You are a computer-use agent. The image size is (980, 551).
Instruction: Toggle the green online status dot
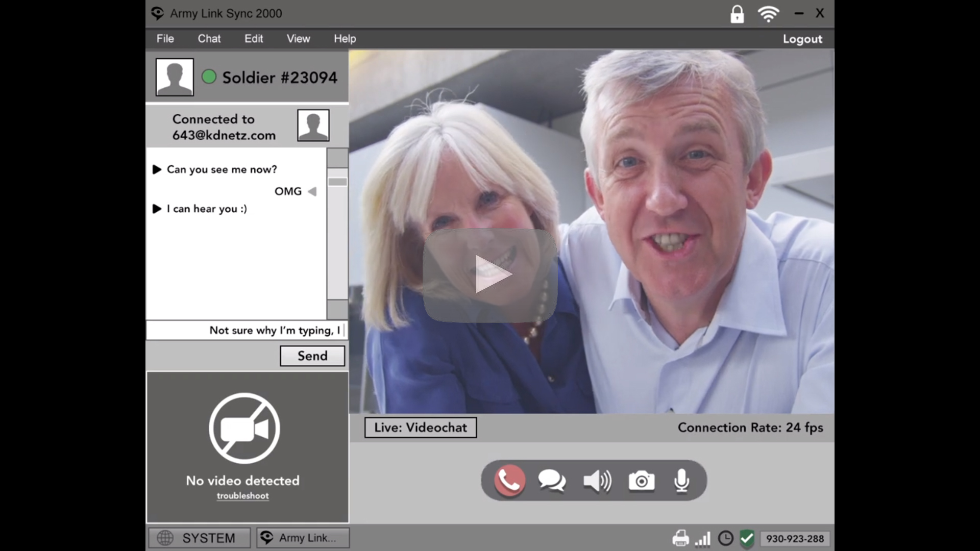tap(209, 77)
